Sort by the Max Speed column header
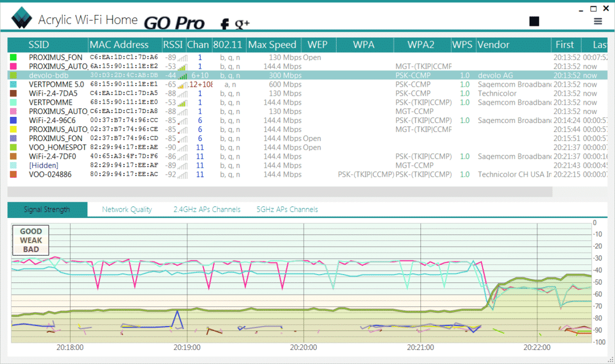 coord(273,45)
